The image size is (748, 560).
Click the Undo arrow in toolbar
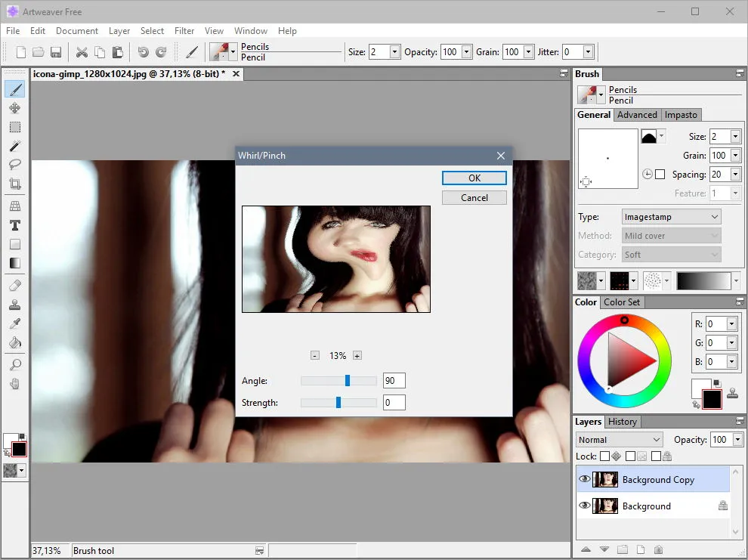143,52
